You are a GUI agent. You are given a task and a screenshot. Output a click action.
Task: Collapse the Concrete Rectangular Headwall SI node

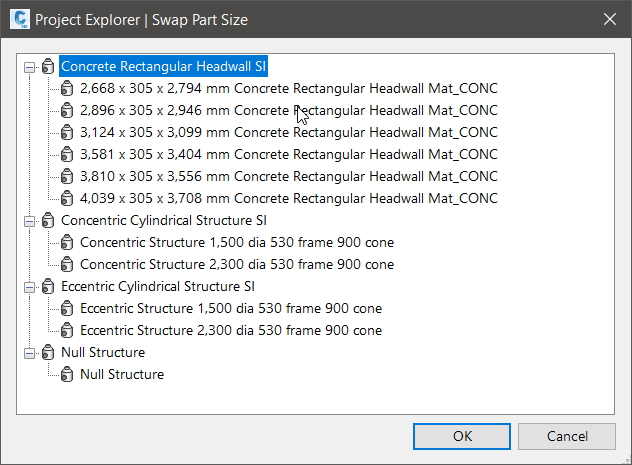point(30,67)
